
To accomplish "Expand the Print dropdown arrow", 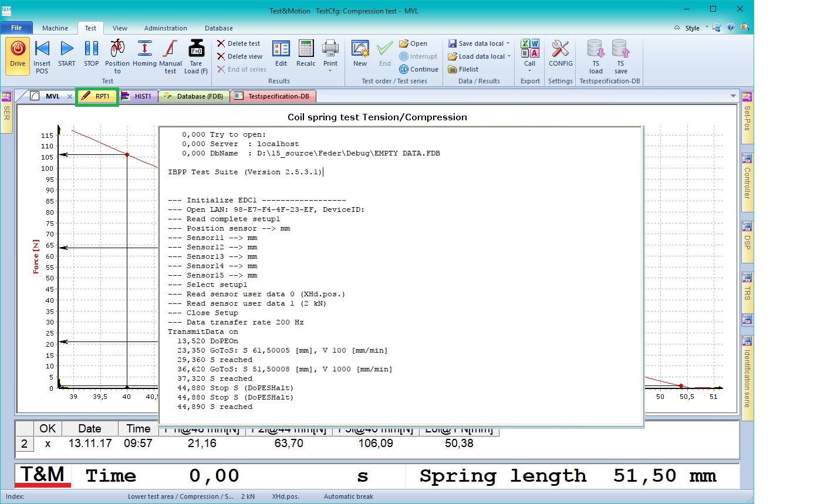I will [x=330, y=71].
